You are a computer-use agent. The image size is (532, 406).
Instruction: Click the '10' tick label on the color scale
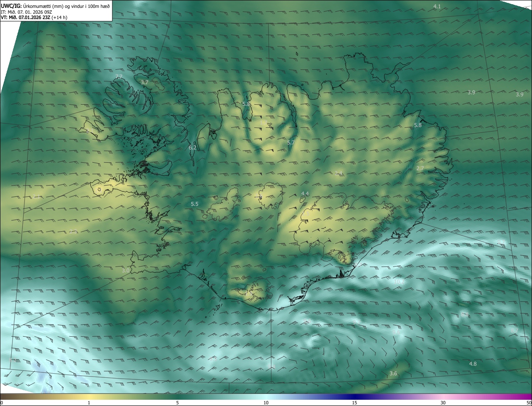[x=266, y=403]
